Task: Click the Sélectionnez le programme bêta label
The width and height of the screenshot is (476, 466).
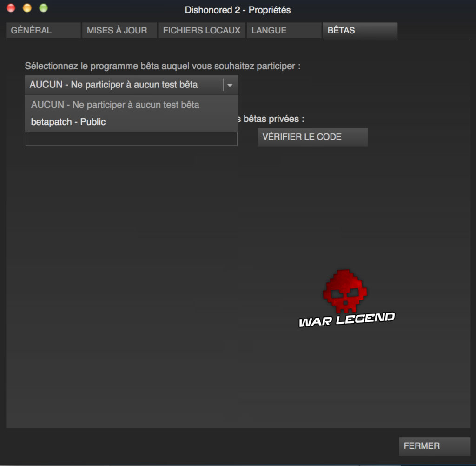Action: click(x=163, y=66)
